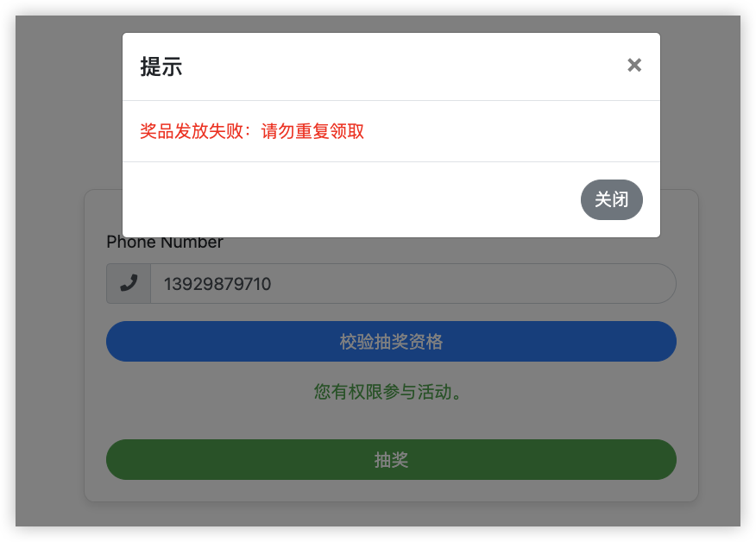Viewport: 756px width, 542px height.
Task: Click blank card space between status text and 抽奖
Action: (391, 421)
